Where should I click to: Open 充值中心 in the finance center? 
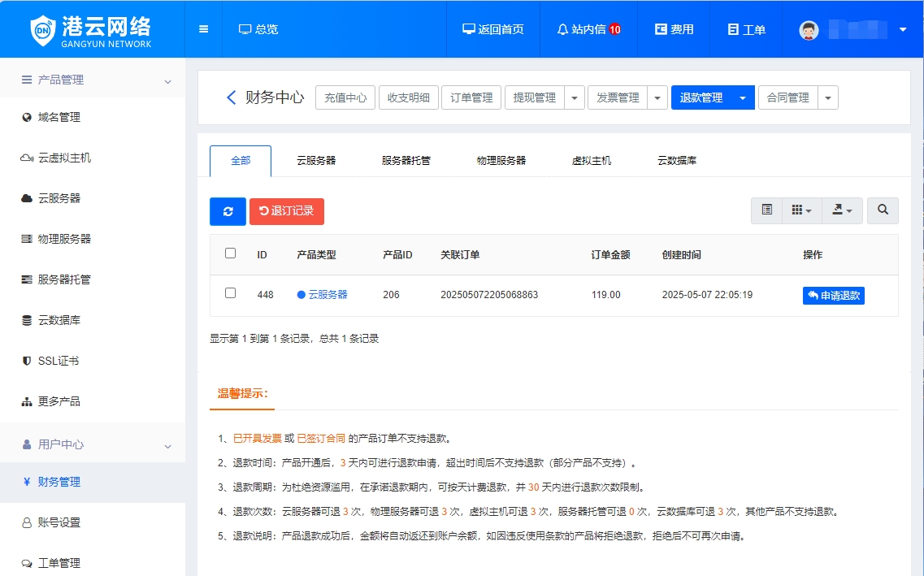345,97
